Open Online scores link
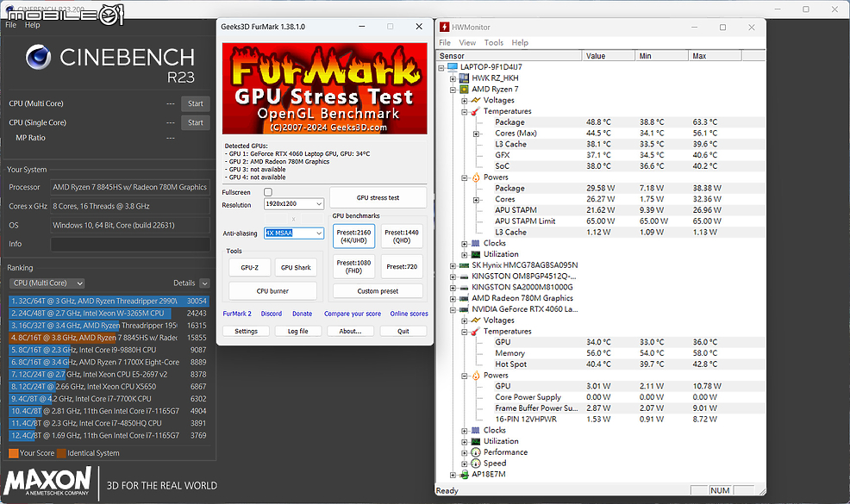 click(409, 314)
